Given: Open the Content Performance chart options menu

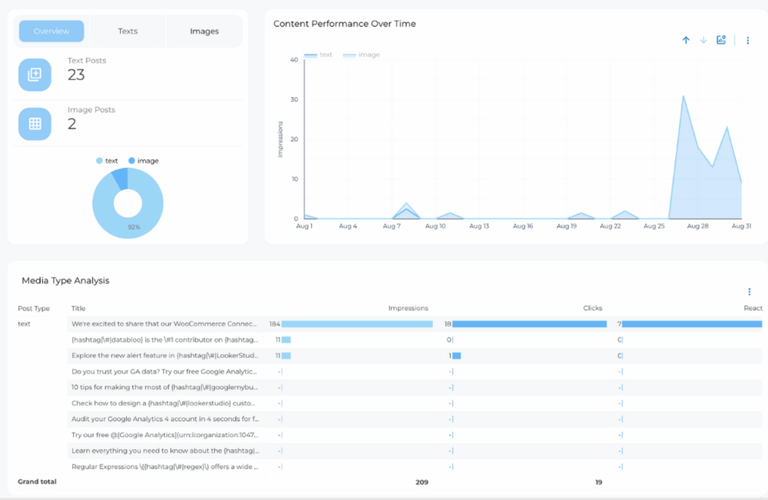Looking at the screenshot, I should 747,41.
